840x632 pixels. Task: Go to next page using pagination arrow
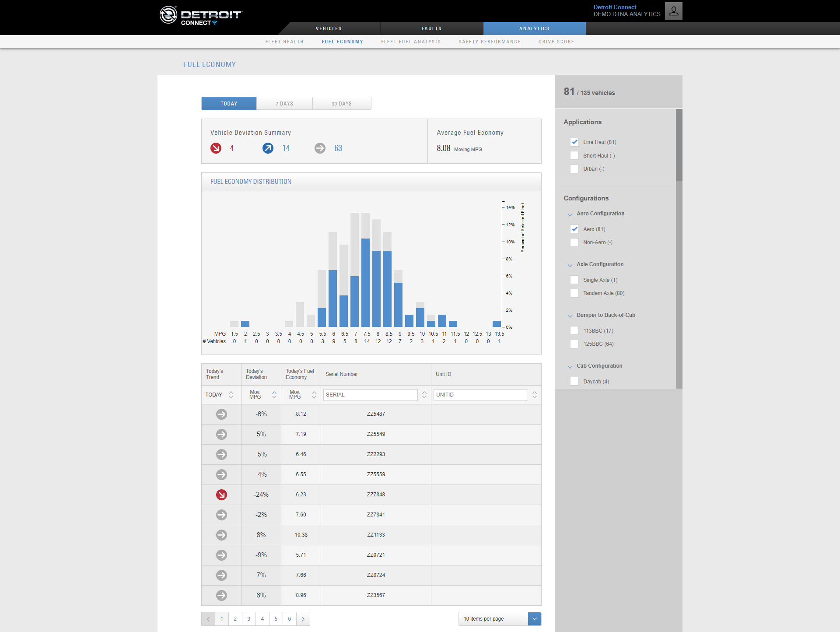click(x=303, y=619)
